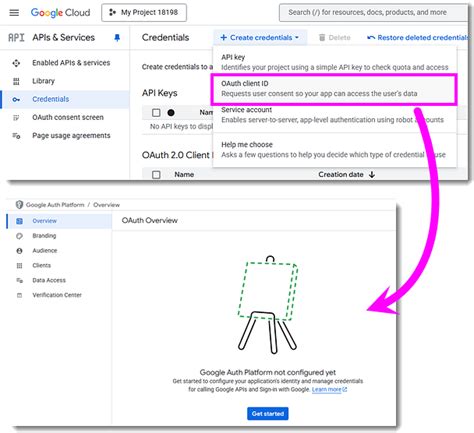Open the hamburger navigation menu

click(14, 13)
